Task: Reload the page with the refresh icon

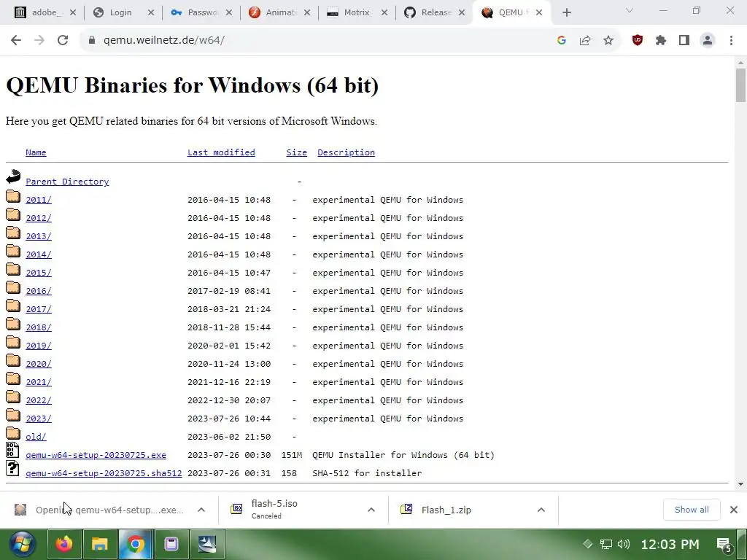Action: 63,41
